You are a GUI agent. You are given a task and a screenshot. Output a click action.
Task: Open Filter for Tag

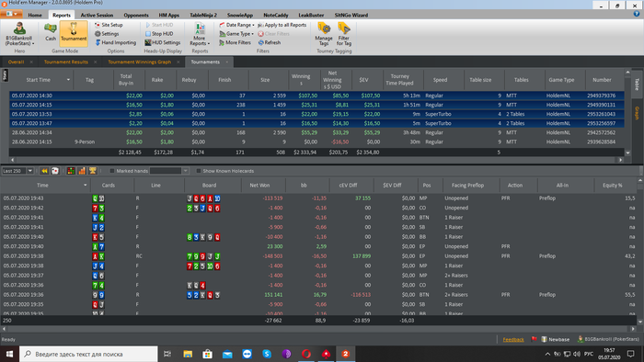[x=344, y=34]
